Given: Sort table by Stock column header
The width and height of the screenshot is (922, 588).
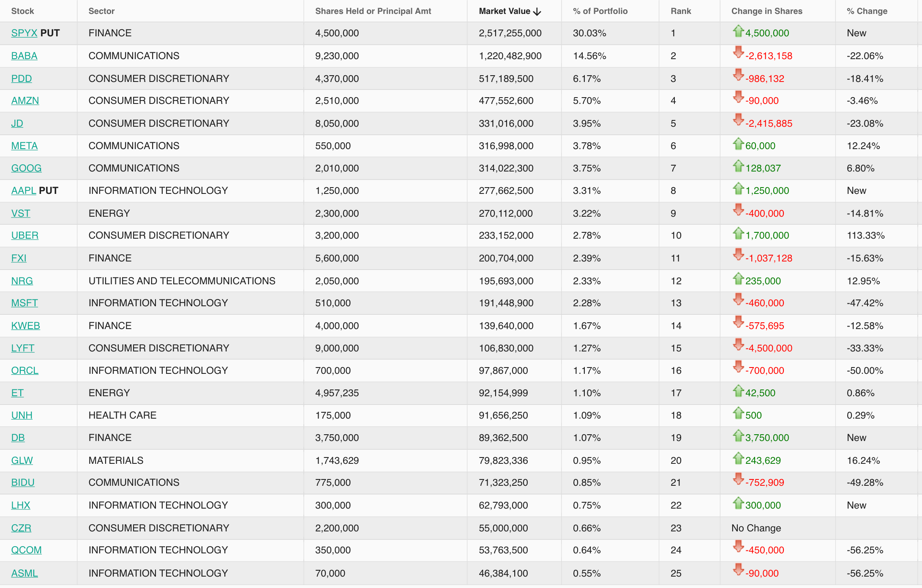Looking at the screenshot, I should tap(22, 11).
